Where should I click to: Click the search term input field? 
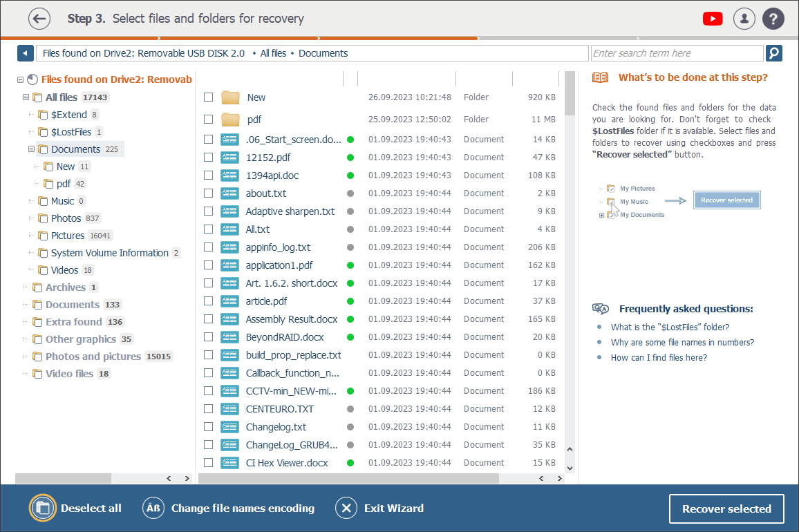point(677,53)
